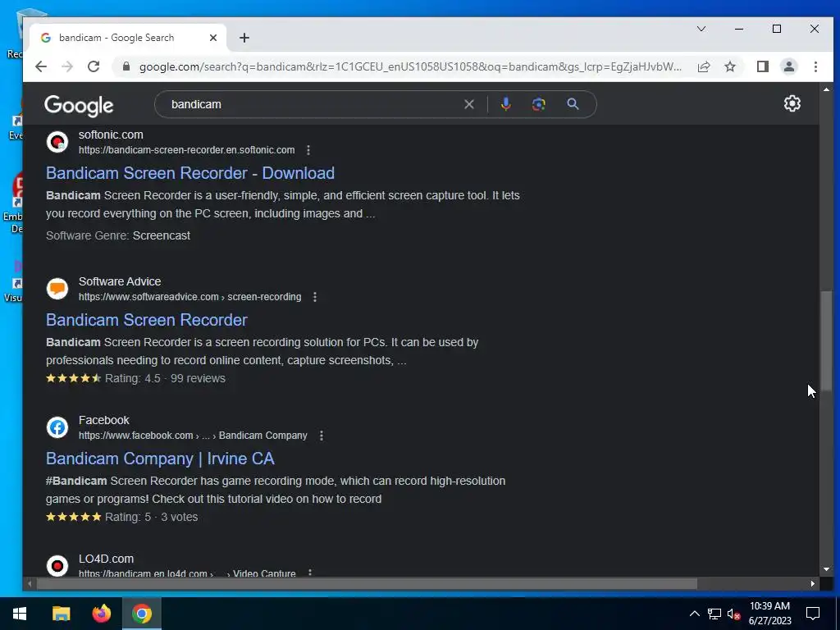Click the address bar URL
Viewport: 840px width, 630px height.
(410, 66)
